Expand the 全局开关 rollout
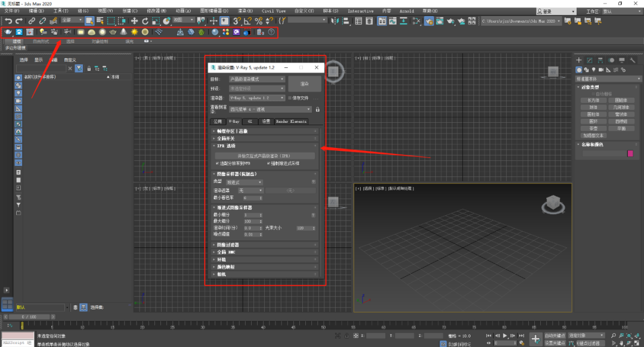644x347 pixels. [x=265, y=138]
